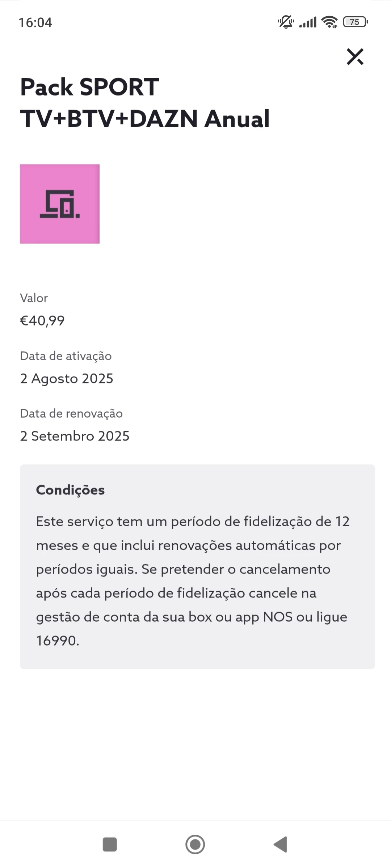Tap the Wi-Fi icon in status bar
The image size is (391, 868).
coord(329,22)
